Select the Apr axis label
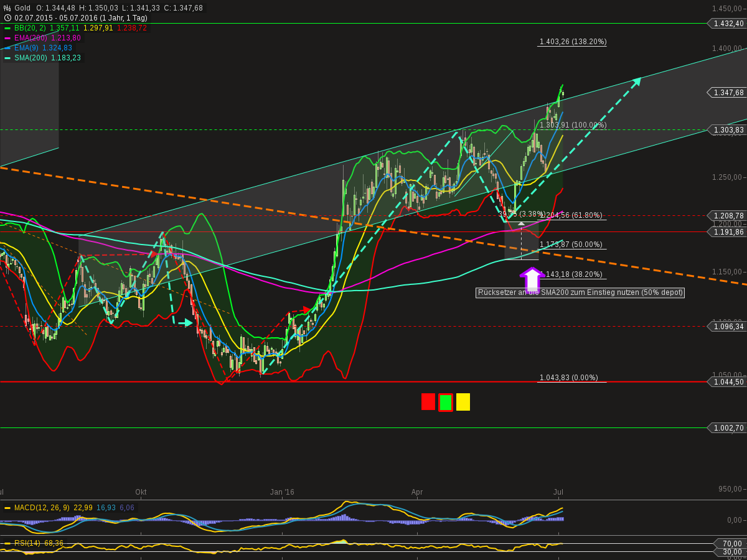The width and height of the screenshot is (747, 560). [x=416, y=492]
